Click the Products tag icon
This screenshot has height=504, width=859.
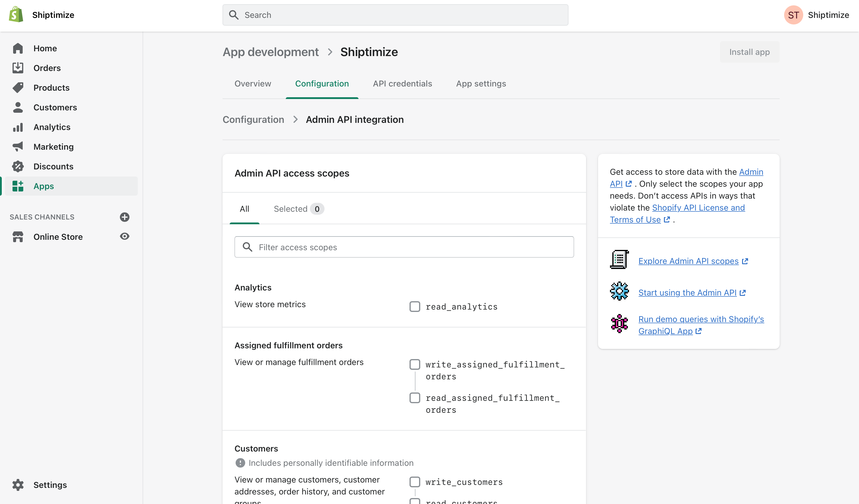(x=18, y=88)
